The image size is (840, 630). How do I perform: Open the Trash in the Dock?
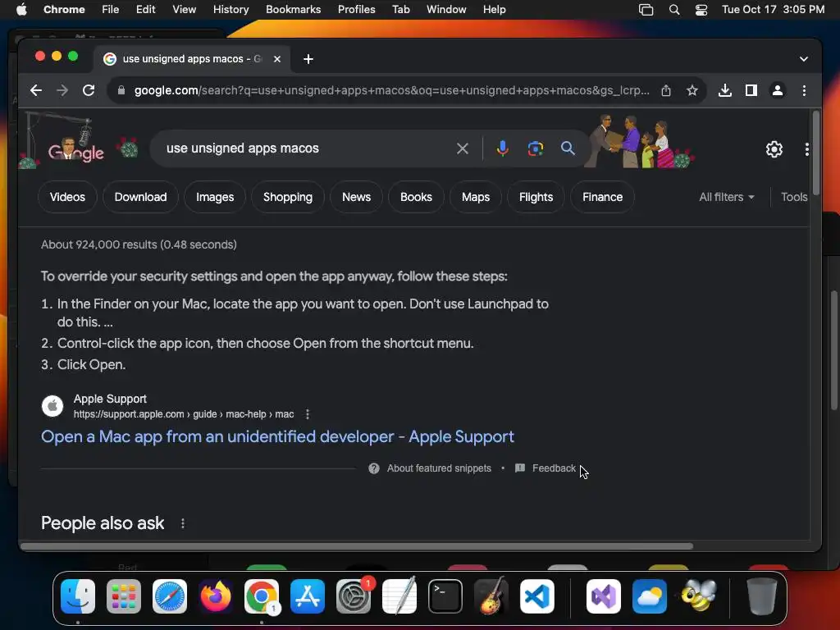point(761,596)
